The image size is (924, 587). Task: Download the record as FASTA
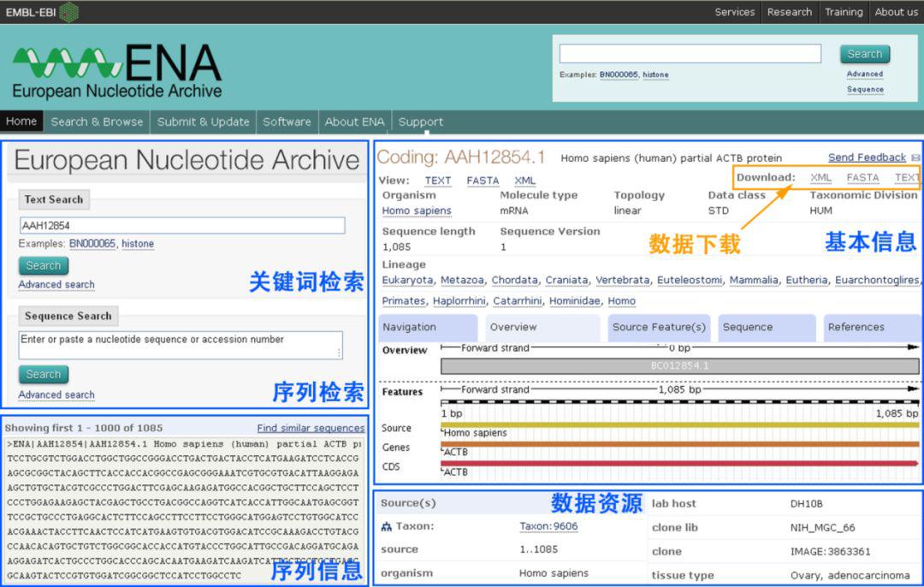(x=862, y=178)
